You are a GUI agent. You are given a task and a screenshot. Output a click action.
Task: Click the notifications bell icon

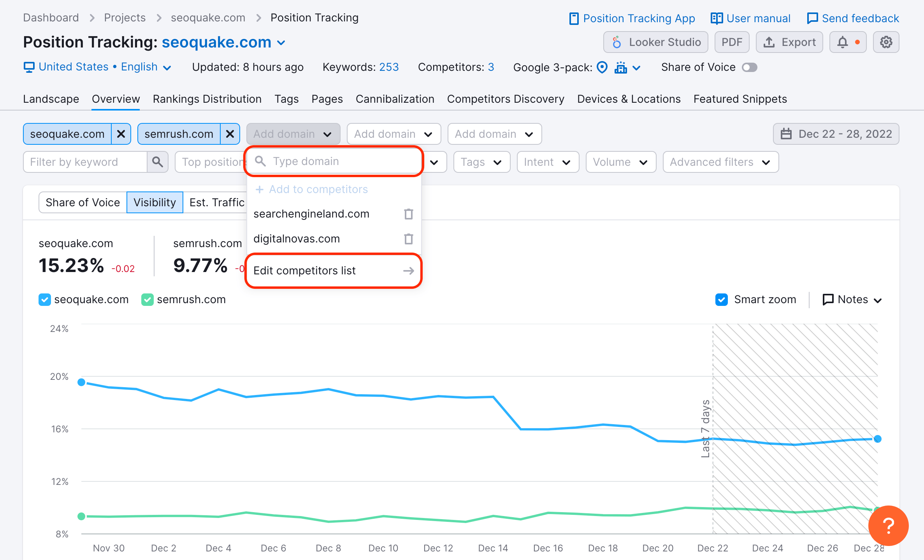click(842, 42)
